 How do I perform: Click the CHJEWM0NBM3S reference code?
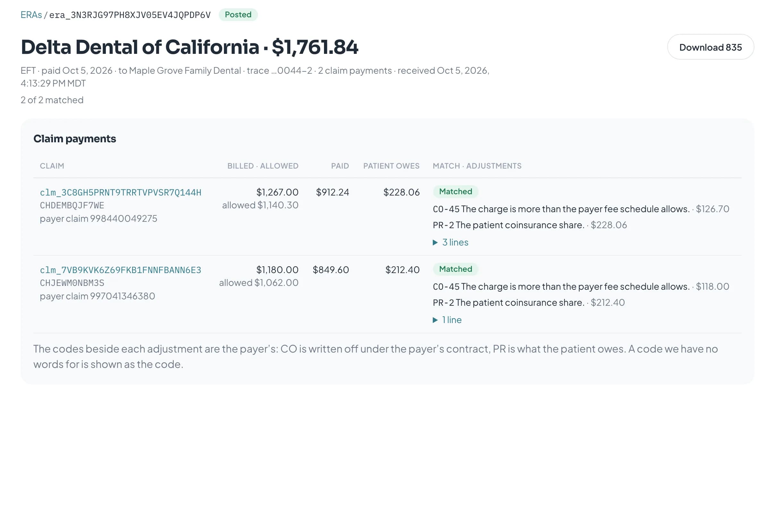(72, 283)
